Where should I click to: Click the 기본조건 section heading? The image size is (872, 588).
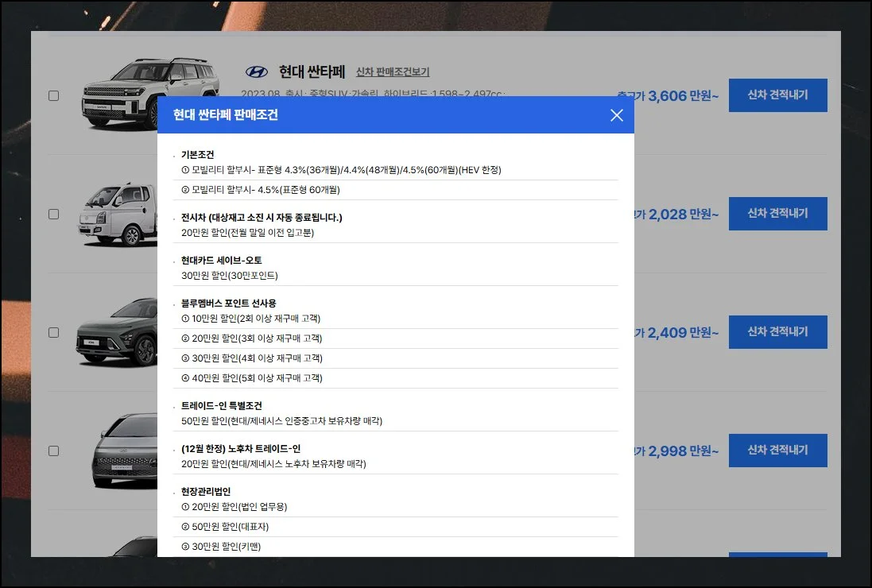[x=197, y=155]
